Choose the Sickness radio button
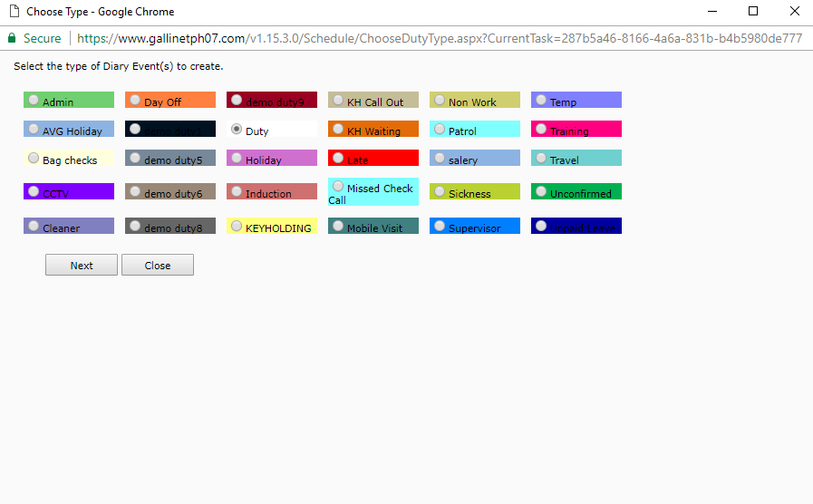 click(440, 192)
